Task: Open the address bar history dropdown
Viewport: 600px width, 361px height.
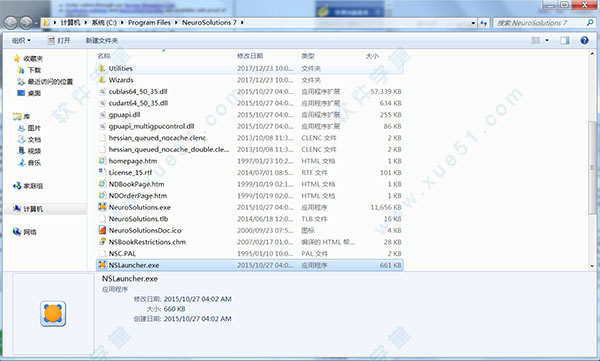Action: (x=473, y=23)
